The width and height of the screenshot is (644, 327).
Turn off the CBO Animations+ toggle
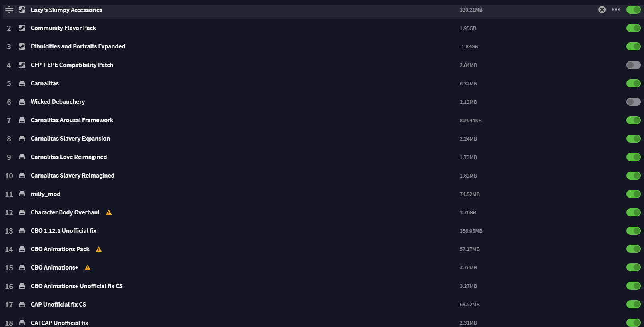(x=634, y=267)
